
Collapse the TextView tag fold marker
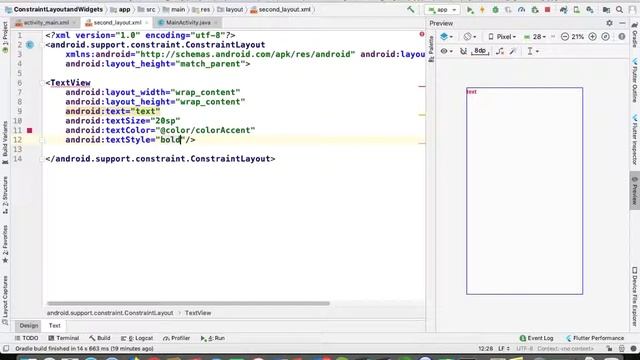[x=42, y=83]
